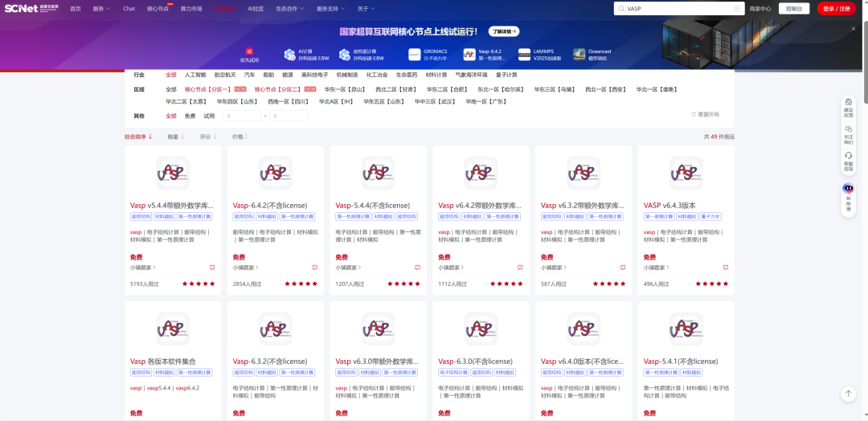This screenshot has height=421, width=868.
Task: Sort results by 价格
Action: pos(240,136)
